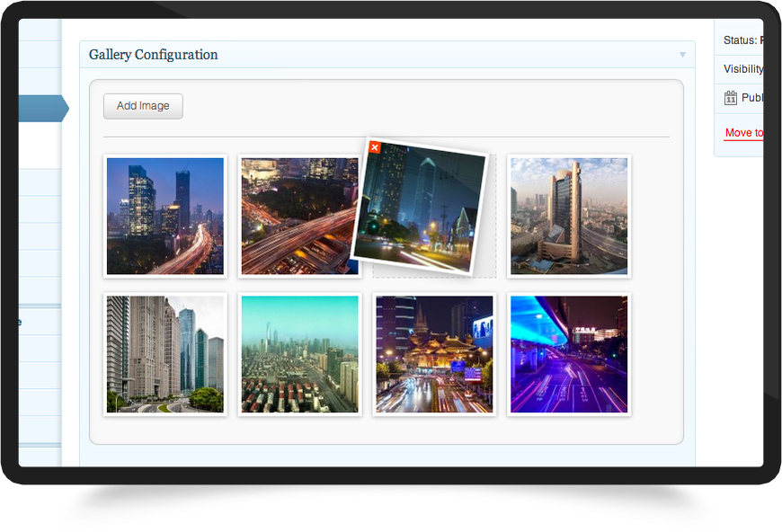Select the teal hazy city skyline thumbnail
Viewport: 782px width, 532px height.
click(x=300, y=354)
